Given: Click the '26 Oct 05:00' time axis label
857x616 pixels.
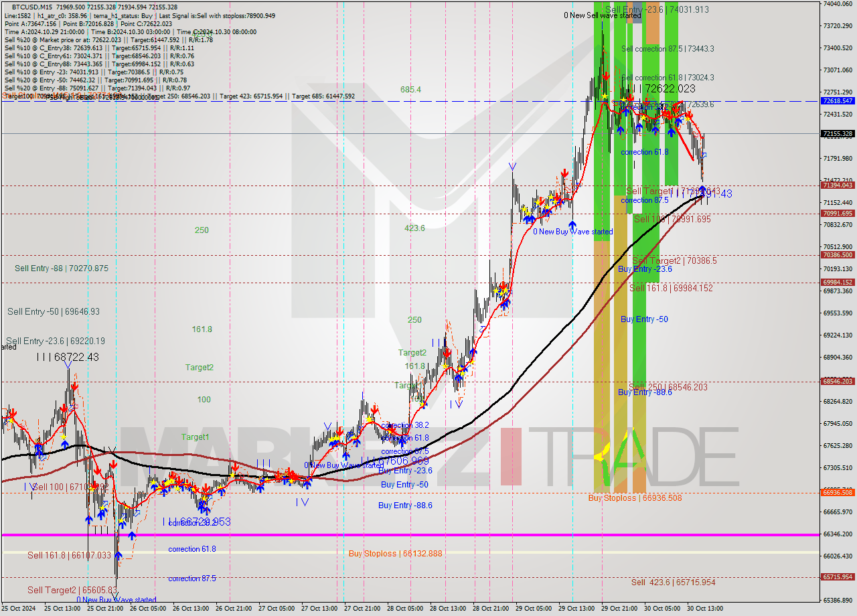Looking at the screenshot, I should 147,609.
